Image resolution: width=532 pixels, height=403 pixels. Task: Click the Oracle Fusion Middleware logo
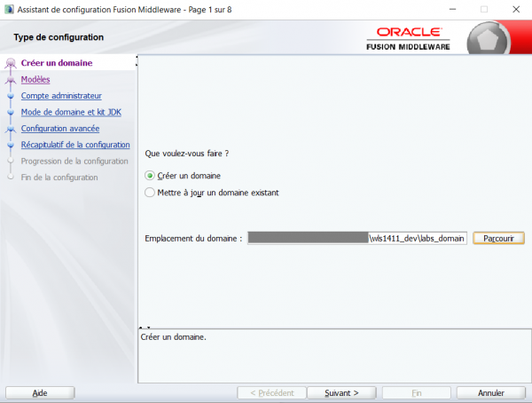click(x=408, y=39)
